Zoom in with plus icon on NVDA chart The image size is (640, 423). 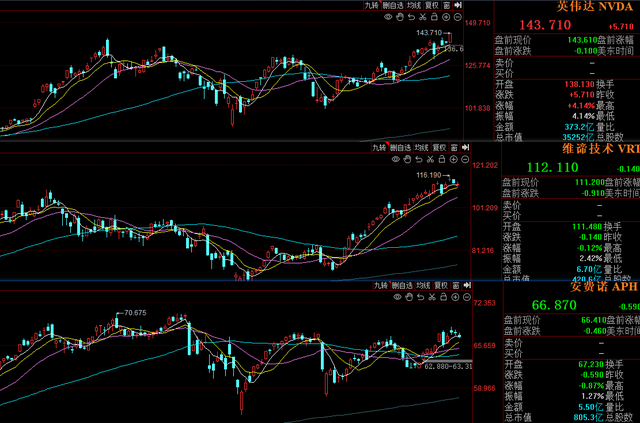pos(446,17)
